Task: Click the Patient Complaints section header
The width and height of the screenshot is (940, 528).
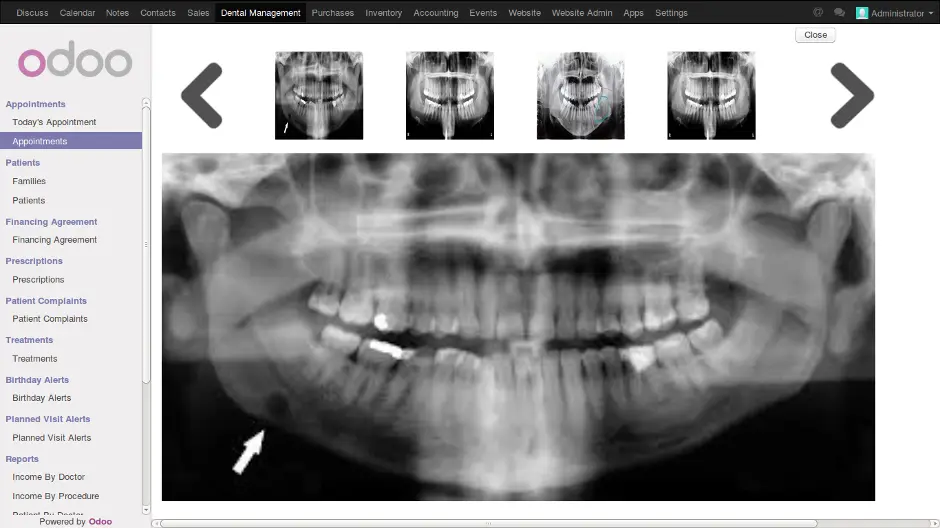Action: click(x=46, y=301)
